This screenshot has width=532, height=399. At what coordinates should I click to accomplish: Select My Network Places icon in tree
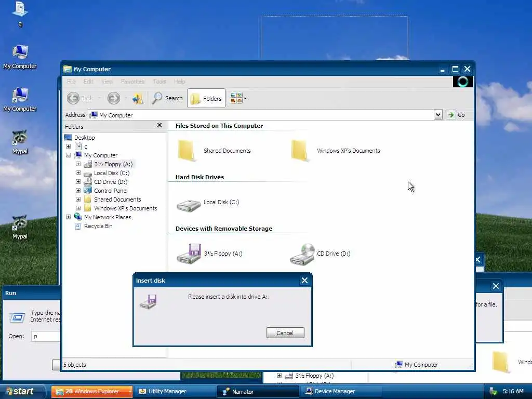point(78,217)
